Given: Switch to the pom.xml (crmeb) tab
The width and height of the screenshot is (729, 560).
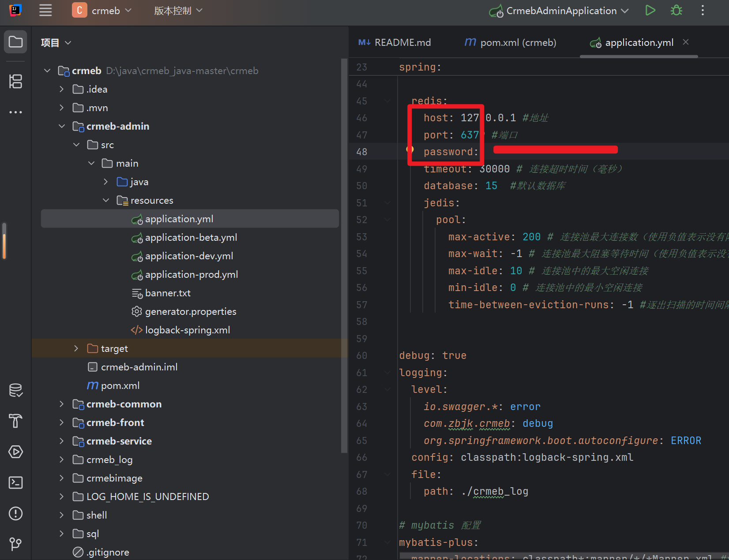Looking at the screenshot, I should (510, 42).
